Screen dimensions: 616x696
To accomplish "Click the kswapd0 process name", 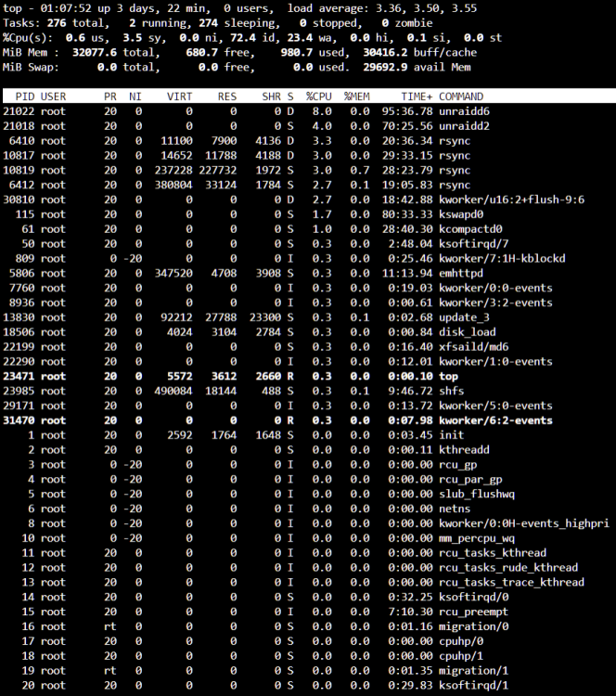I will coord(461,214).
